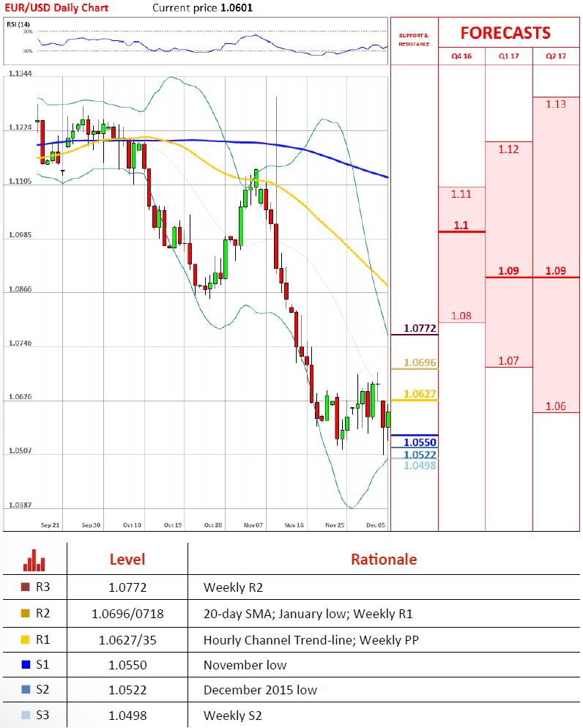
Task: Click the 1.0985 price axis label
Action: point(21,235)
